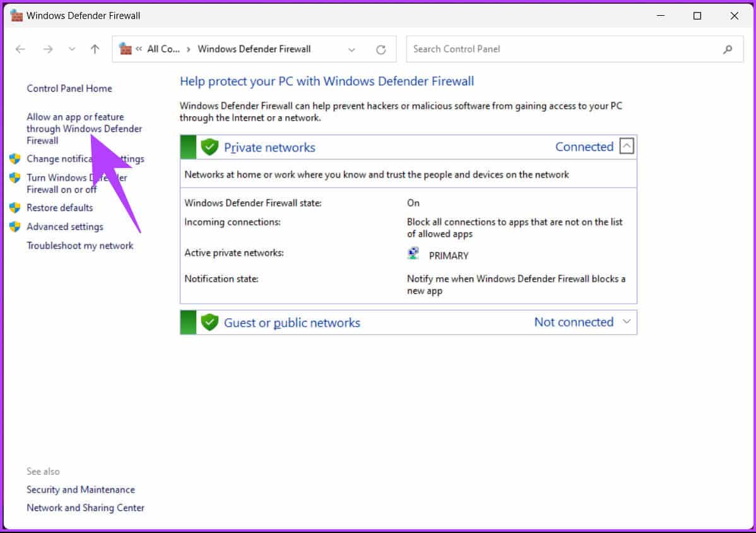756x533 pixels.
Task: Click 'Windows Defender Firewall state:' label
Action: tap(253, 203)
